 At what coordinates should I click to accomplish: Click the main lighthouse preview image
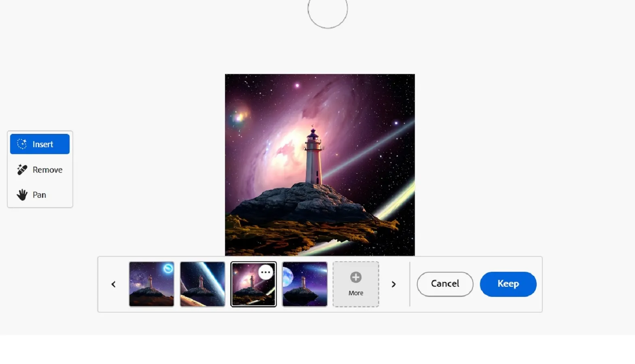[x=320, y=165]
